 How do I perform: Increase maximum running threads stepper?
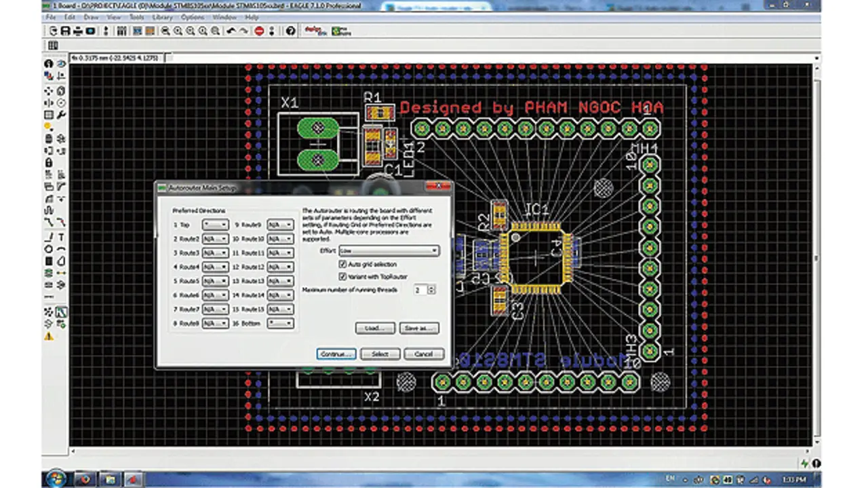(432, 287)
